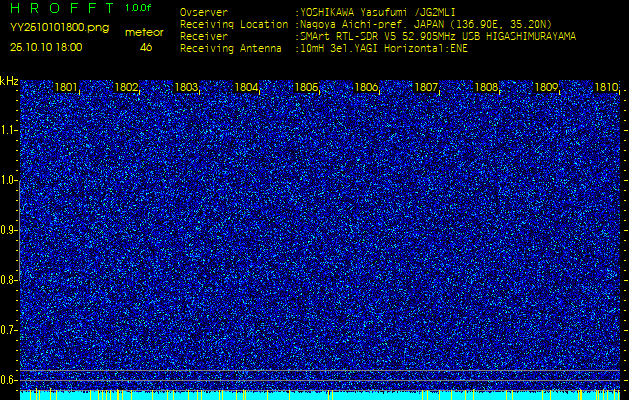Click the 1805 time marker

(x=306, y=88)
